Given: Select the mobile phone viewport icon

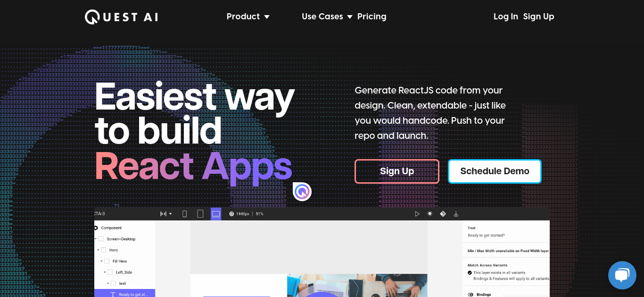Looking at the screenshot, I should (x=184, y=214).
